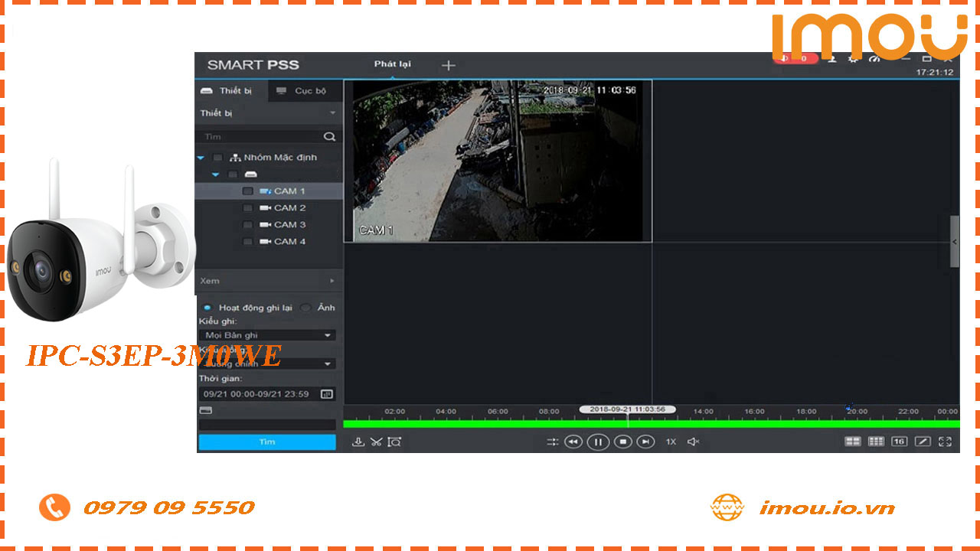Collapse the Nhóm Mặc định tree group

201,157
